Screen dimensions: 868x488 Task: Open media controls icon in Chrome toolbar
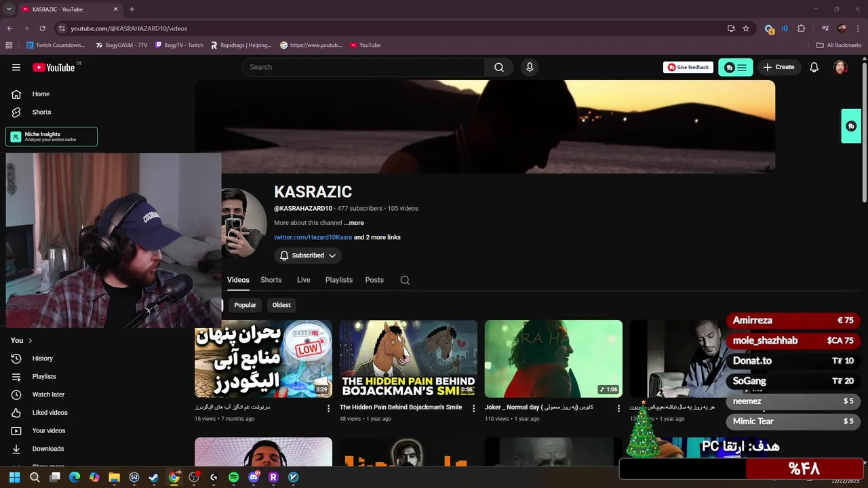825,28
